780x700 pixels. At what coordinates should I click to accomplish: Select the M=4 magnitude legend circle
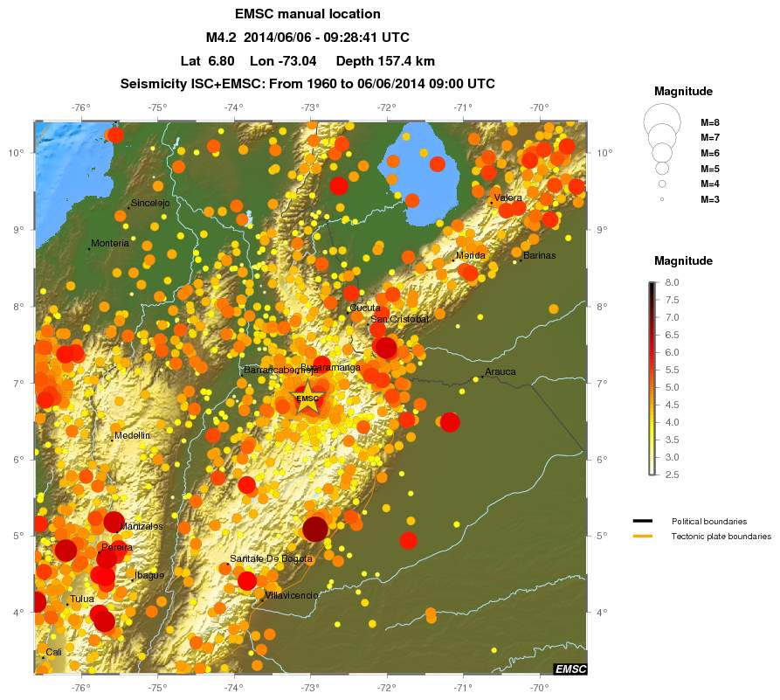point(661,184)
